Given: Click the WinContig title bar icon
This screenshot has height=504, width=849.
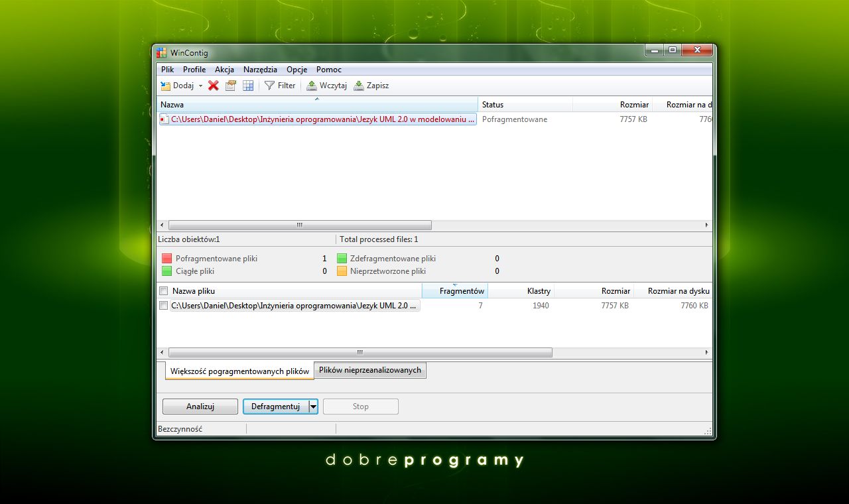Looking at the screenshot, I should (161, 52).
